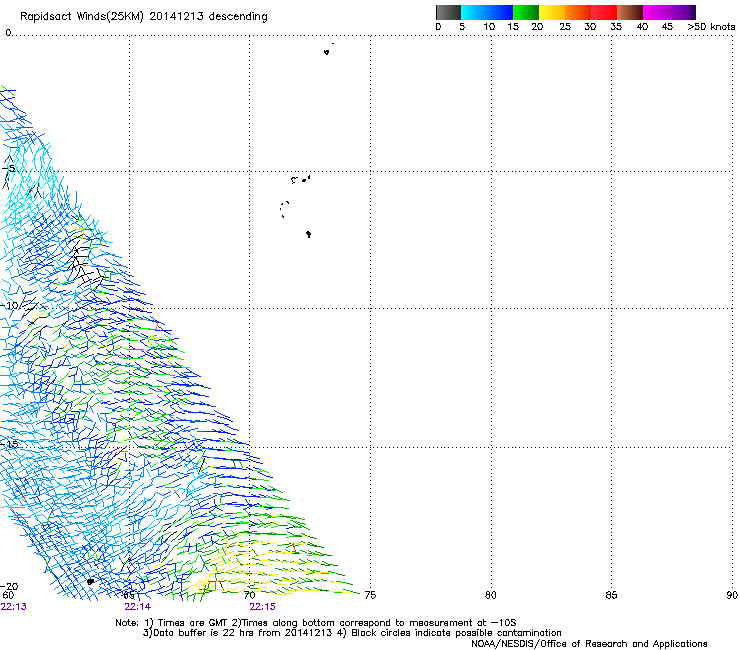The width and height of the screenshot is (740, 650).
Task: Select the yellow 20-25 knots color swatch
Action: (x=552, y=12)
